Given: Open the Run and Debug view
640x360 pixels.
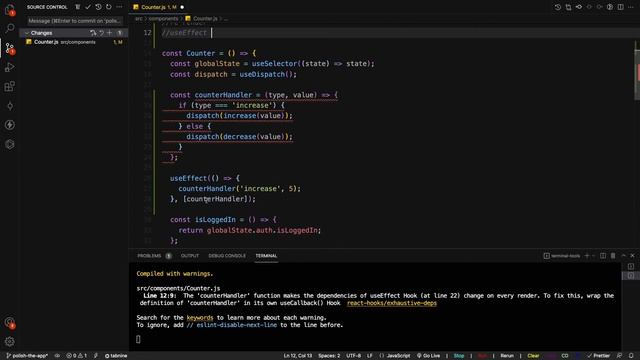Looking at the screenshot, I should [9, 67].
